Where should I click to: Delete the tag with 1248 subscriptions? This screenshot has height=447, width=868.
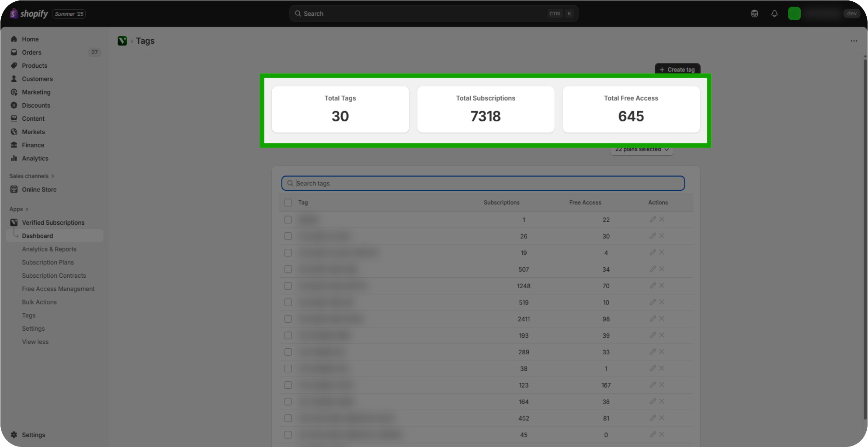662,286
